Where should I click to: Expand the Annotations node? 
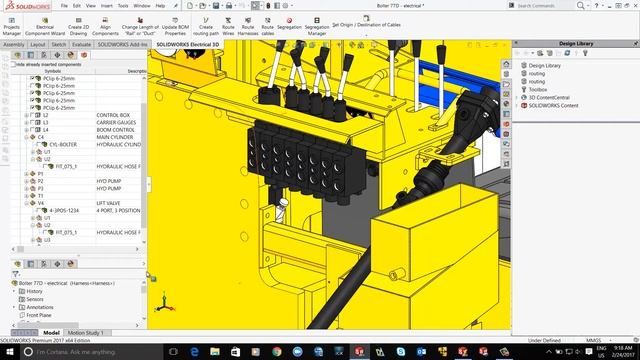pyautogui.click(x=14, y=307)
